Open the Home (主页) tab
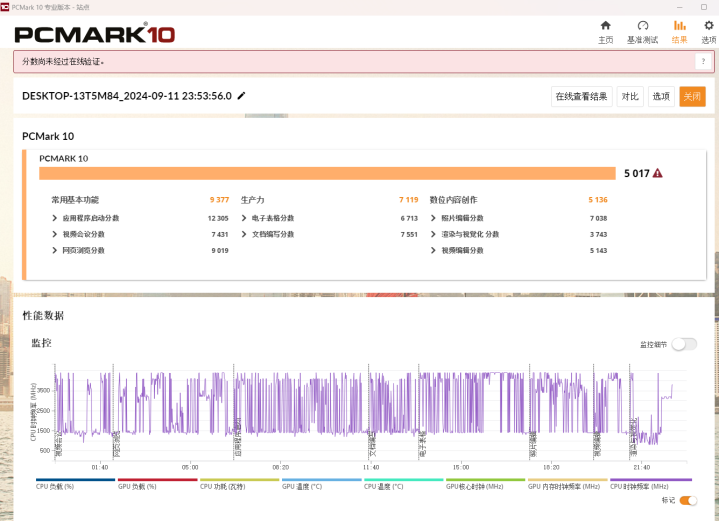 [605, 32]
